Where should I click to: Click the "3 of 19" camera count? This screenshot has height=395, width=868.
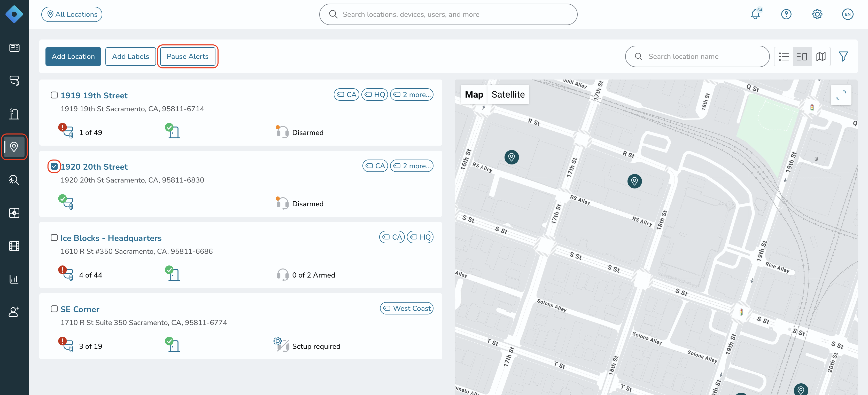tap(91, 346)
